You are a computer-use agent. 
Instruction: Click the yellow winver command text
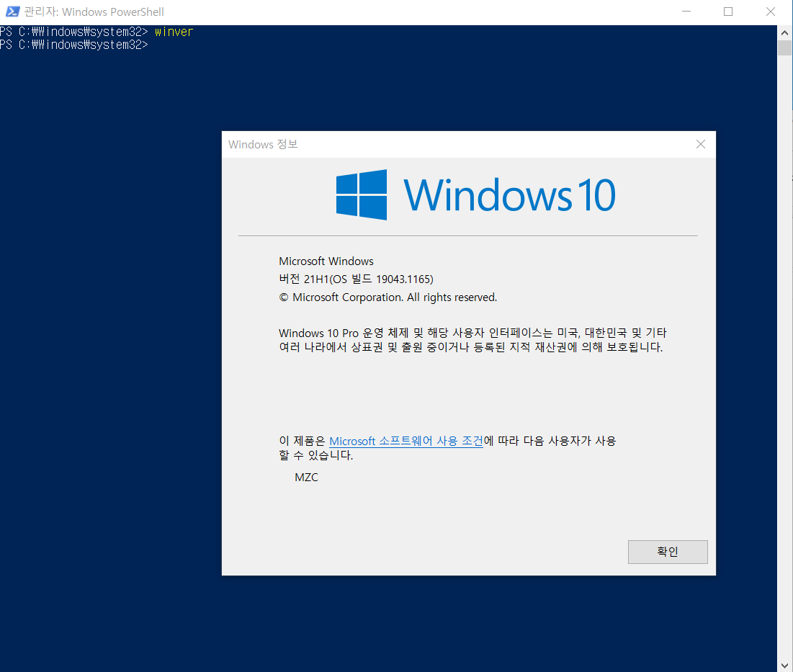click(174, 32)
